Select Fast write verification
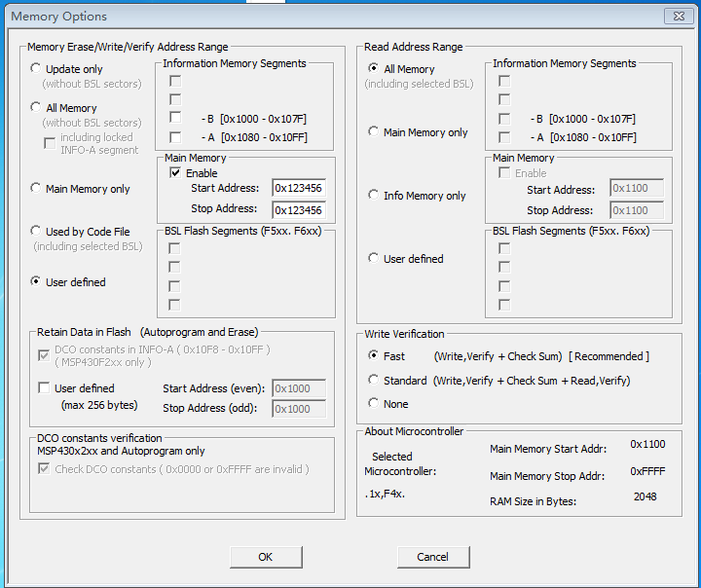The height and width of the screenshot is (588, 701). [x=373, y=355]
